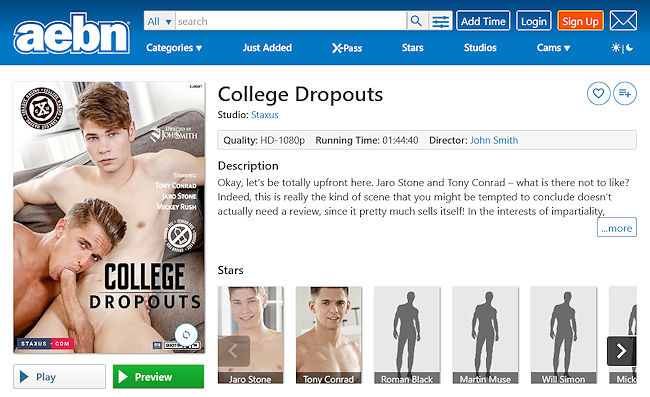The width and height of the screenshot is (650, 397).
Task: Expand the Categories menu
Action: click(x=174, y=48)
